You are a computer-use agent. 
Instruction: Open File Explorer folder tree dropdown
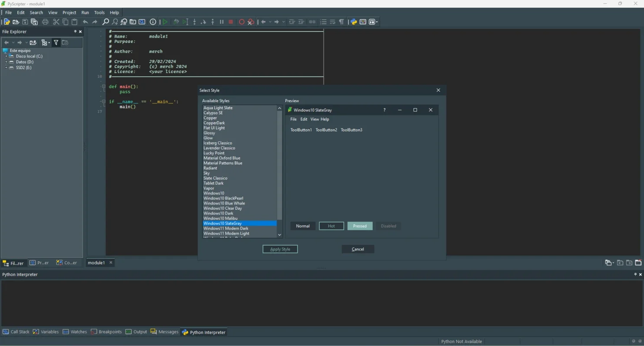49,43
